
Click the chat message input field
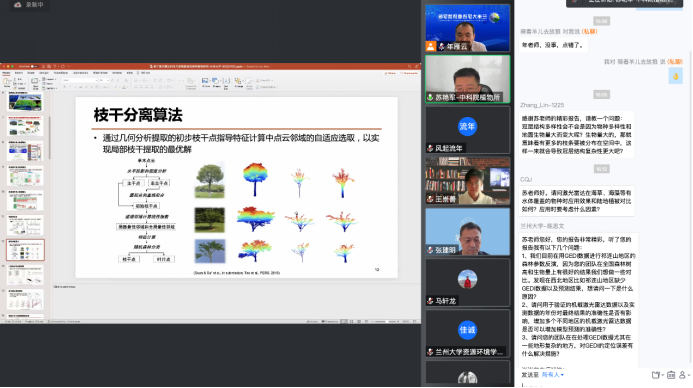[x=603, y=384]
